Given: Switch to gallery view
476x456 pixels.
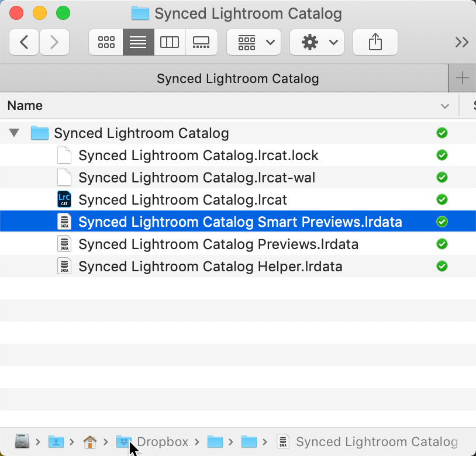Looking at the screenshot, I should [x=201, y=42].
